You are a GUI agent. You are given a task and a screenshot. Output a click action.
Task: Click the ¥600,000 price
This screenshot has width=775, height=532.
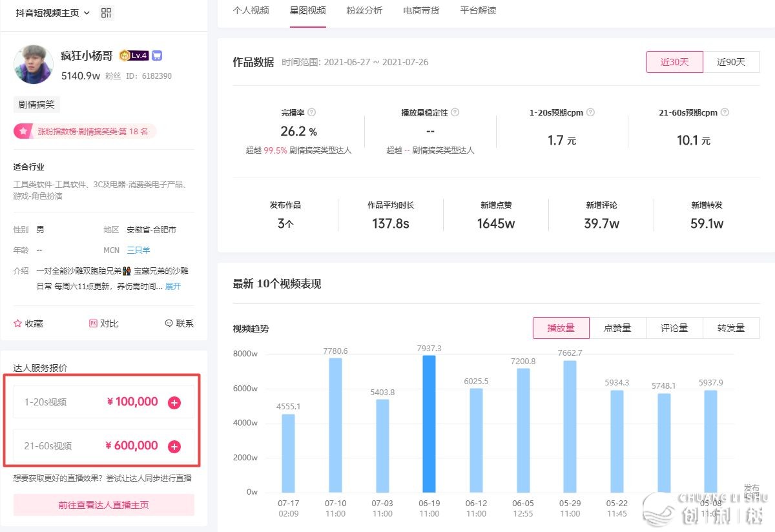point(132,445)
